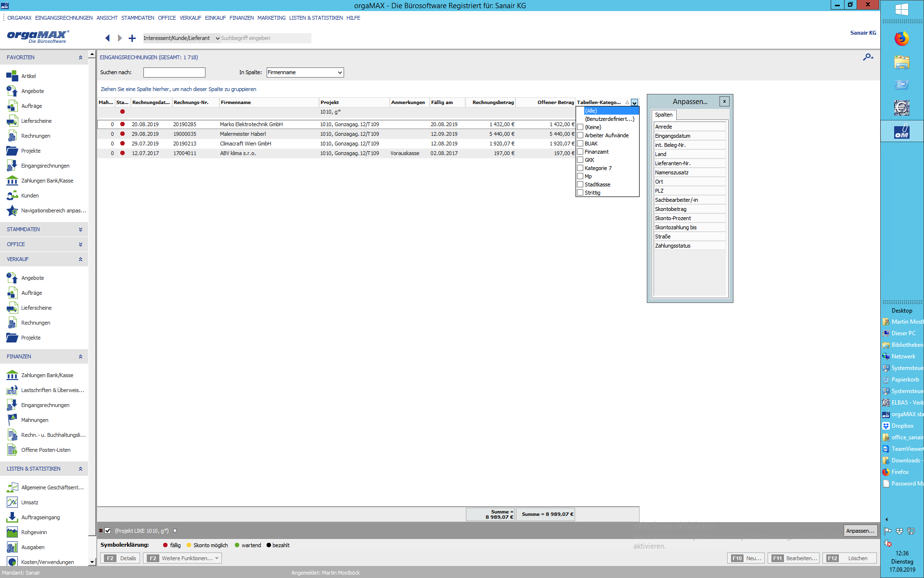Viewport: 924px width, 578px height.
Task: Open the Projekte folder icon under Verkauf
Action: click(x=12, y=338)
